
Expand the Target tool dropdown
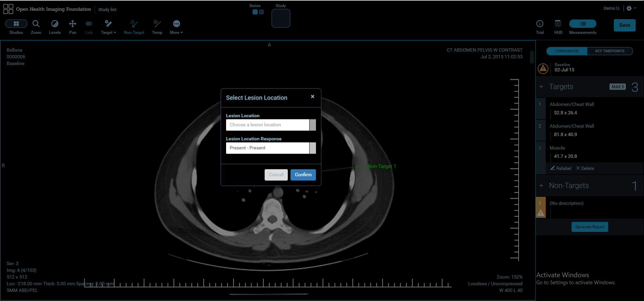tap(108, 24)
